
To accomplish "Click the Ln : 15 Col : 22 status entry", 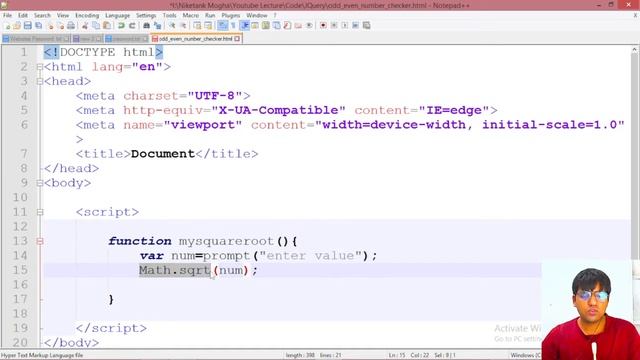I will [409, 356].
